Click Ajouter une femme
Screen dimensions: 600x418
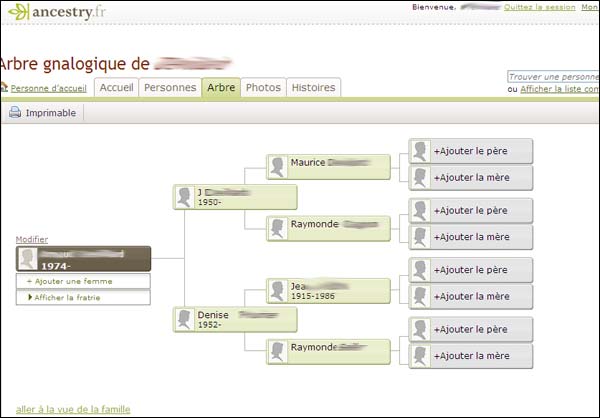point(83,282)
